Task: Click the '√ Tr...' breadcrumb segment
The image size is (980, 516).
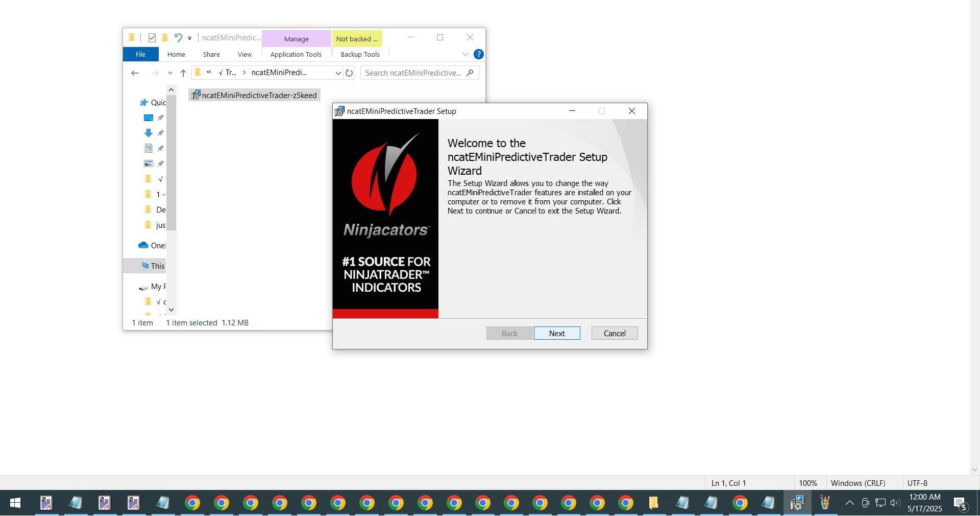Action: [x=227, y=73]
